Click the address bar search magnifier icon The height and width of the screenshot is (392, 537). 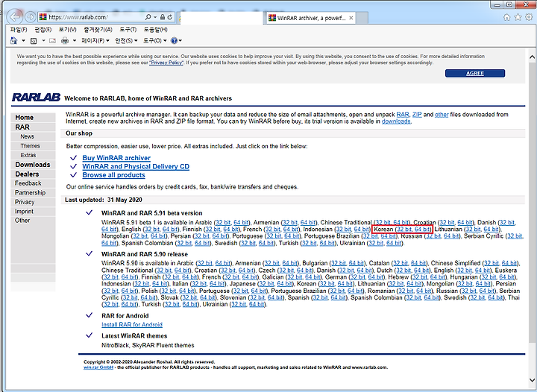(x=148, y=17)
